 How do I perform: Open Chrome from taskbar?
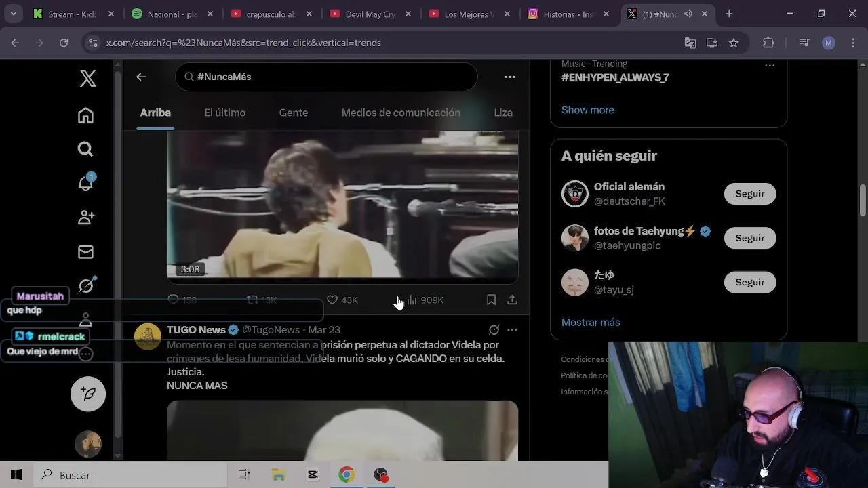(347, 475)
